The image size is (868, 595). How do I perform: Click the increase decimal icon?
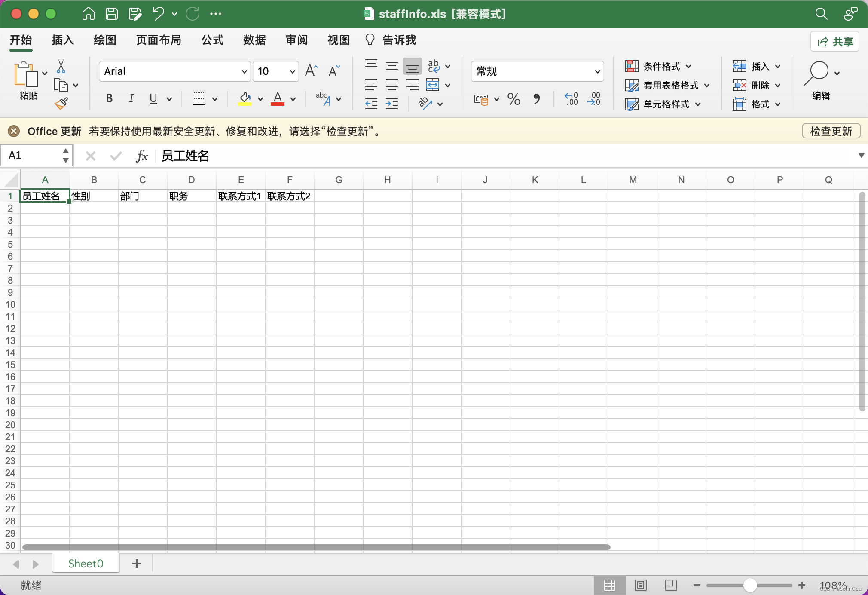(x=570, y=99)
